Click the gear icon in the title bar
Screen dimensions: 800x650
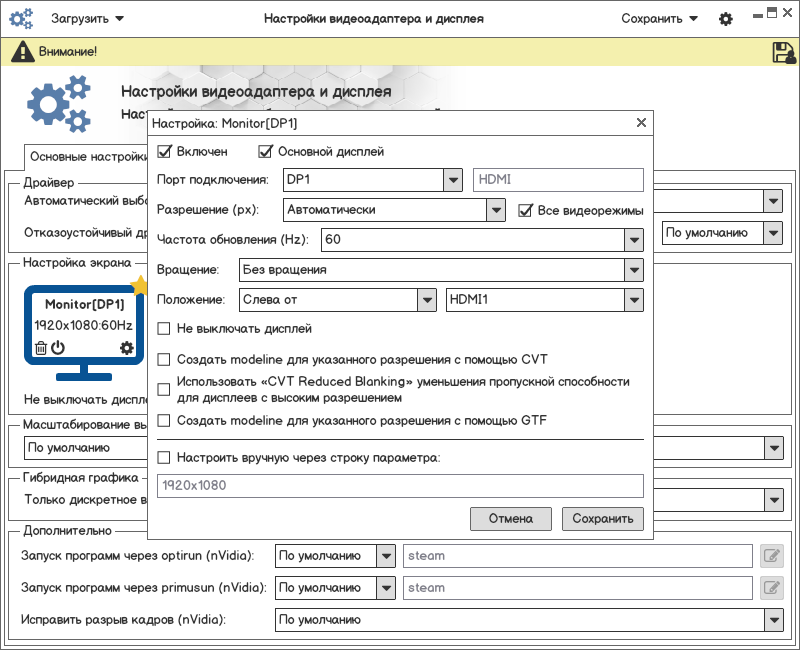(726, 19)
